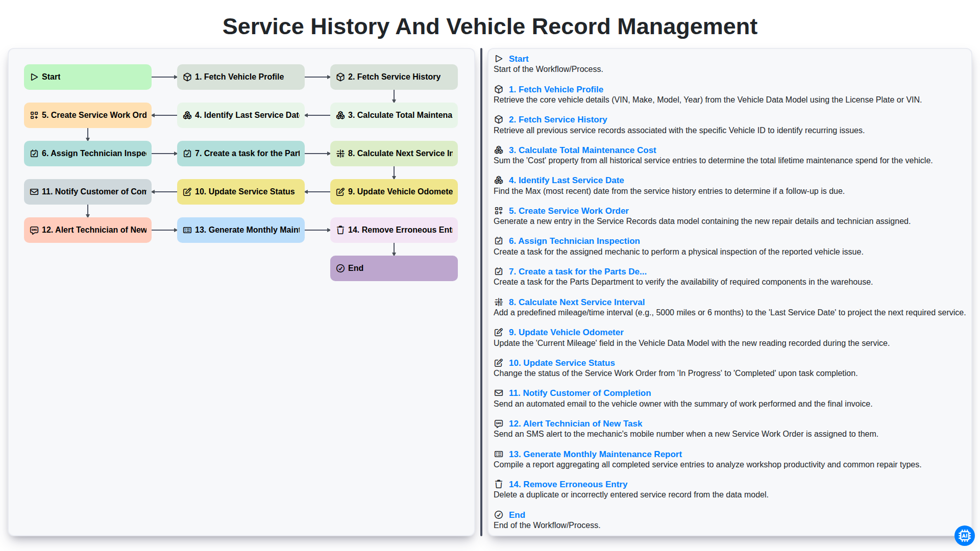Viewport: 980px width, 551px height.
Task: Click the description starting 'Delete a duplicate or incorrectly entered'
Action: 631,495
